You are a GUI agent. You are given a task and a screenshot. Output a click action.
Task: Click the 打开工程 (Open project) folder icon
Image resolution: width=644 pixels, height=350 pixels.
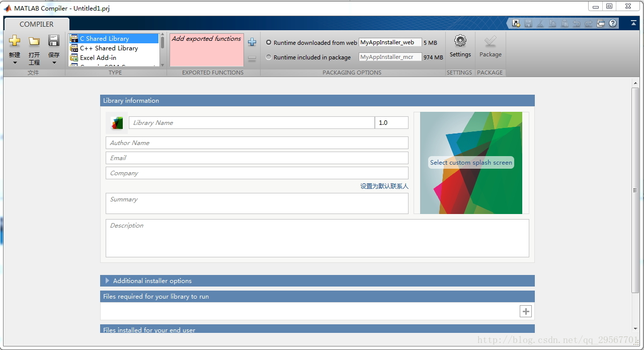[34, 41]
